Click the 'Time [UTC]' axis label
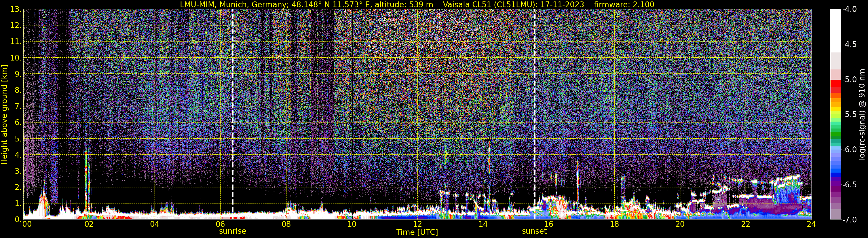The width and height of the screenshot is (868, 238). click(417, 232)
